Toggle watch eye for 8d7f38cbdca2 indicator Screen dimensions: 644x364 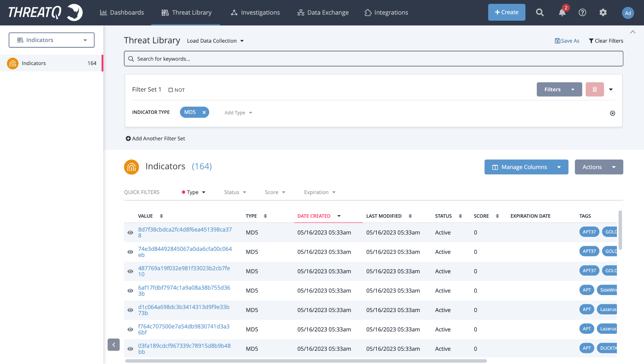(x=130, y=233)
